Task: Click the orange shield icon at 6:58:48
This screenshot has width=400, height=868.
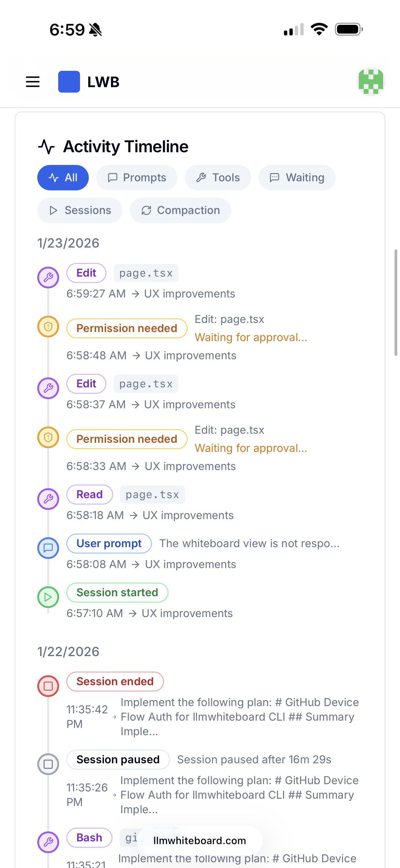Action: pos(48,326)
